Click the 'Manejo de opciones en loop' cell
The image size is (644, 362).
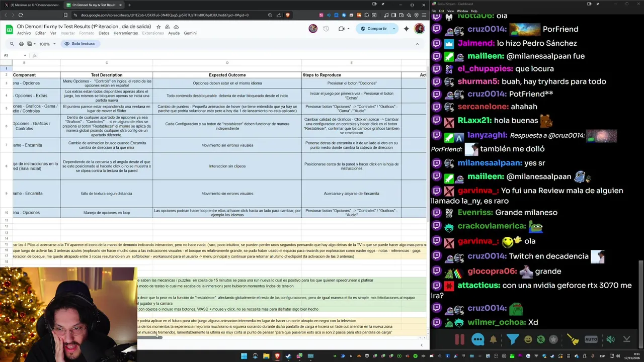[107, 213]
